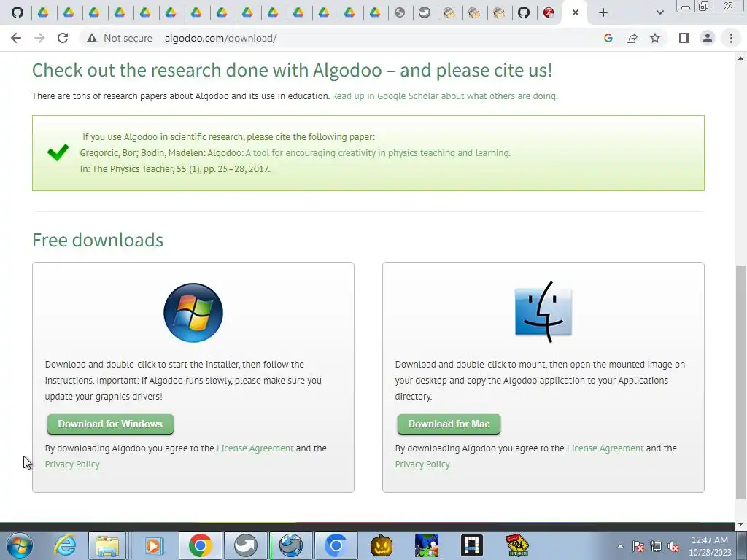
Task: Open File Explorer from taskbar
Action: click(107, 545)
